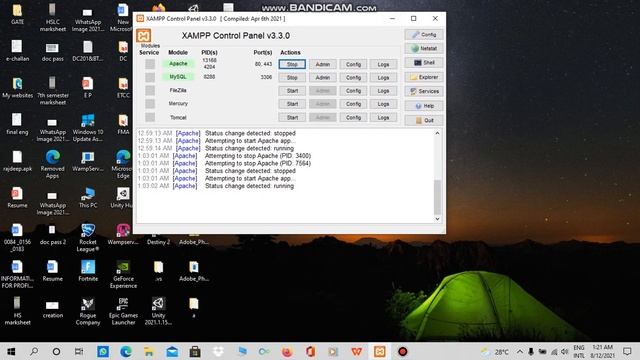This screenshot has height=360, width=640.
Task: Select the GATE folder on the desktop
Action: [18, 15]
